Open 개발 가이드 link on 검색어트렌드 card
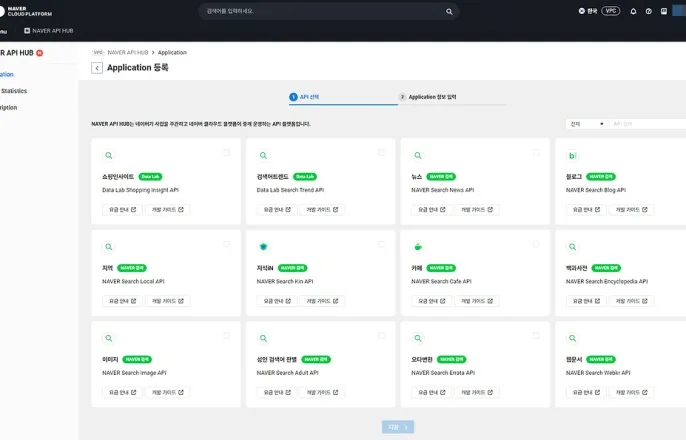 pyautogui.click(x=322, y=210)
